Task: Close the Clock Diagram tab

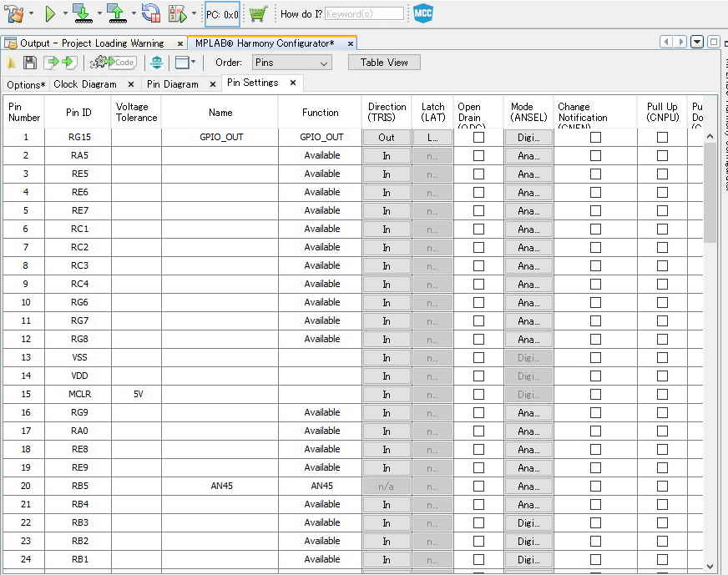Action: pyautogui.click(x=131, y=84)
